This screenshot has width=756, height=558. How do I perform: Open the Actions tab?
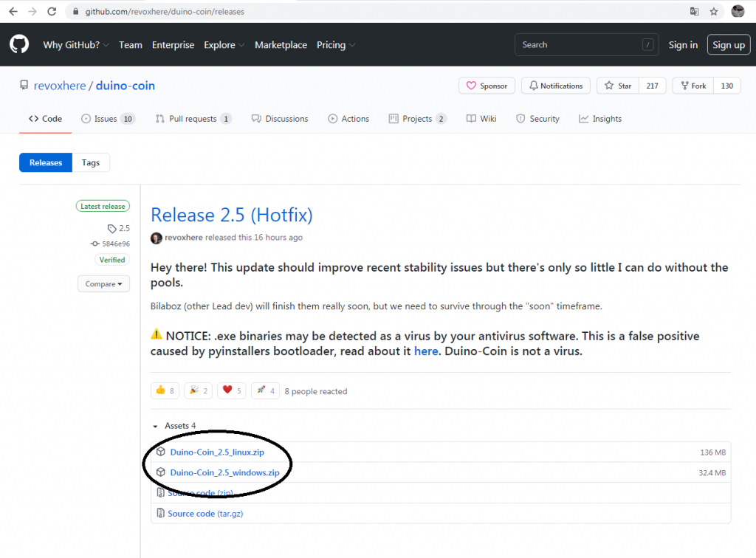pyautogui.click(x=348, y=119)
